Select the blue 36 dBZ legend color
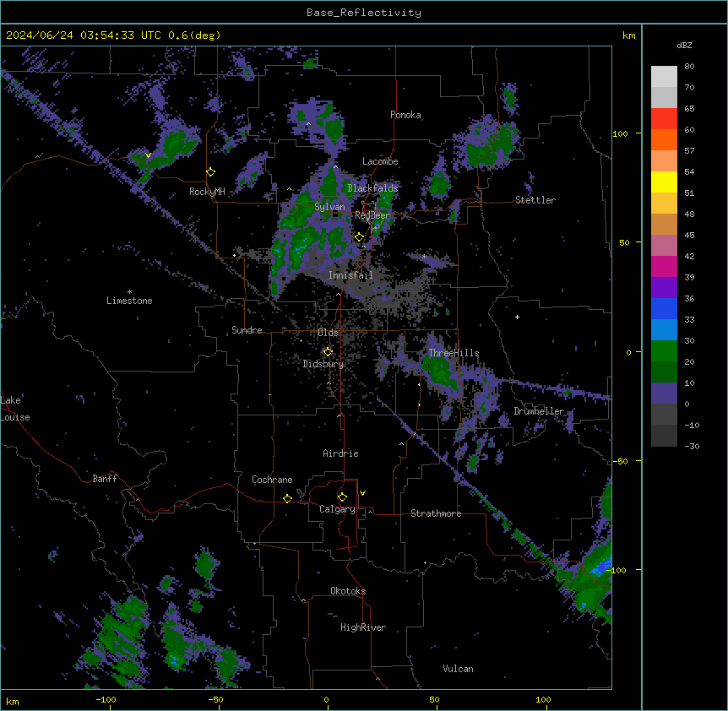 pyautogui.click(x=664, y=308)
